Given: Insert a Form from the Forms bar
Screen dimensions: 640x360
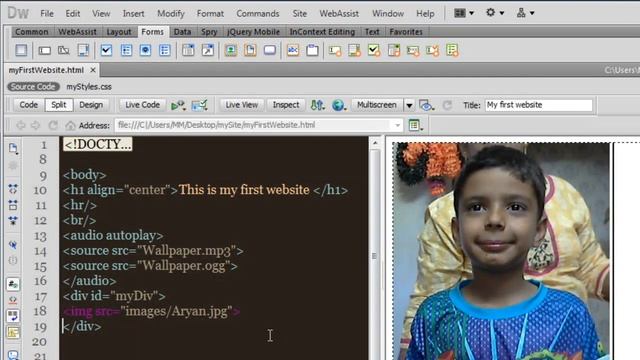Looking at the screenshot, I should pyautogui.click(x=21, y=50).
